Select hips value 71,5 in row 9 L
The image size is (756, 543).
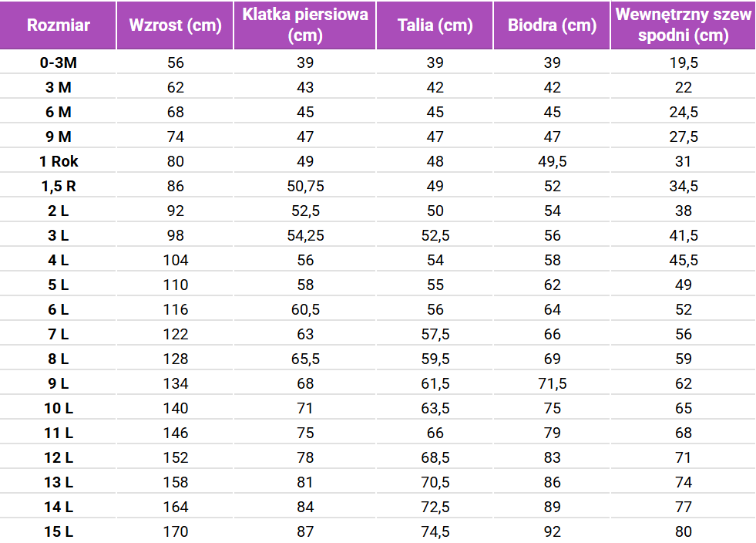click(552, 383)
